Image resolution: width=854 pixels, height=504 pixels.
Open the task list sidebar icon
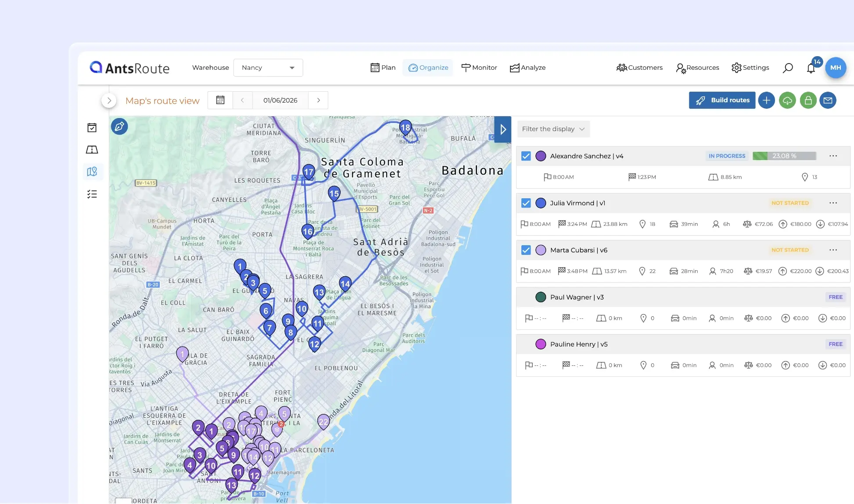[x=92, y=194]
